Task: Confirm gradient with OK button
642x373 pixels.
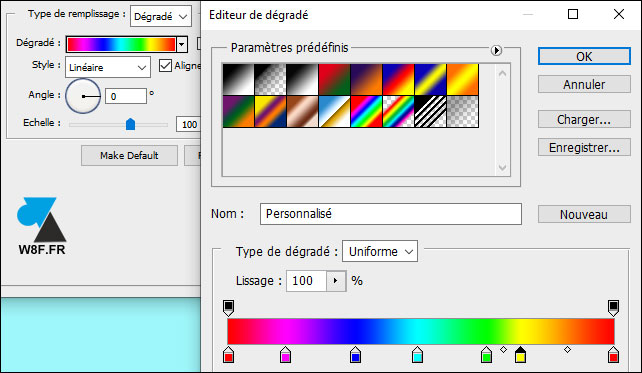Action: pos(584,57)
